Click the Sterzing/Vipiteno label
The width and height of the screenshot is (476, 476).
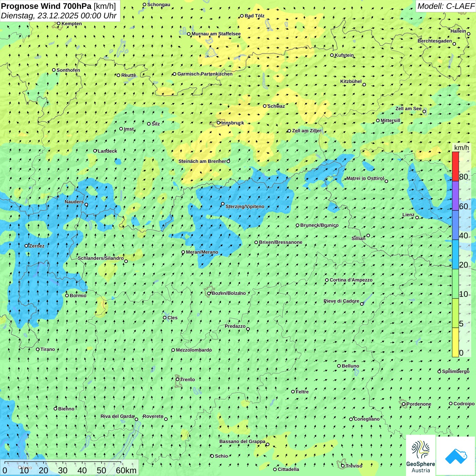coord(245,206)
